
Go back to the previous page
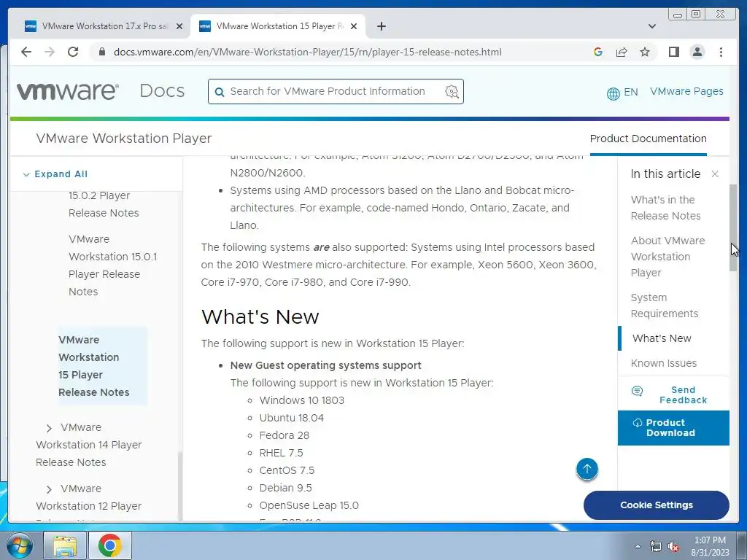click(x=26, y=52)
